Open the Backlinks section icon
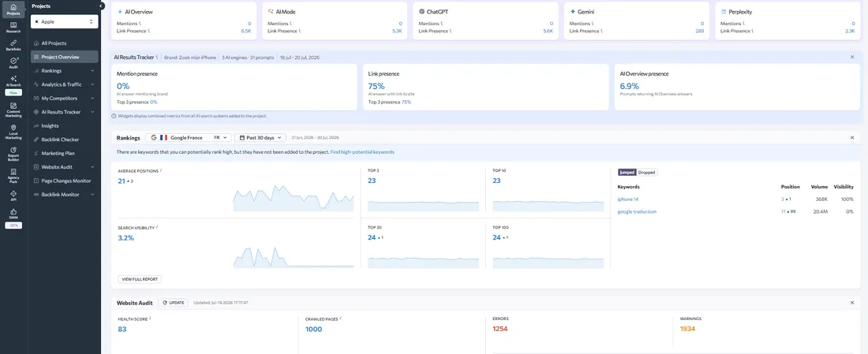 (13, 46)
